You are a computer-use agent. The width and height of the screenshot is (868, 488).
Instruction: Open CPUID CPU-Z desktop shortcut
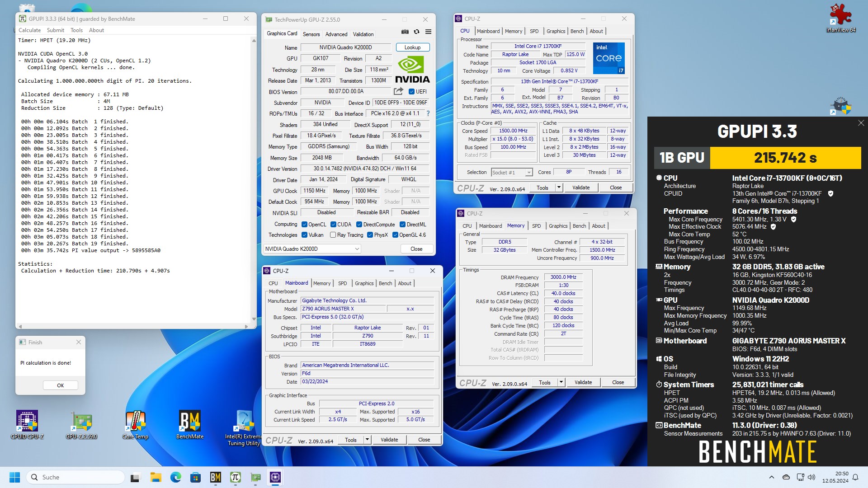tap(27, 425)
